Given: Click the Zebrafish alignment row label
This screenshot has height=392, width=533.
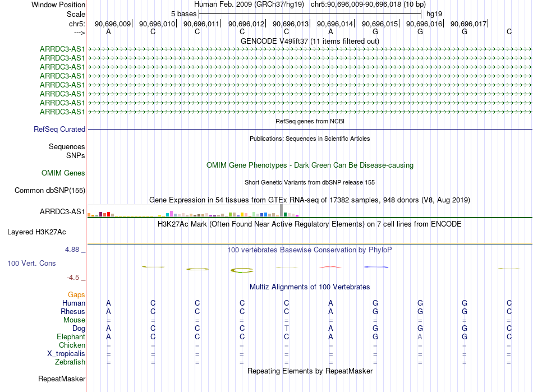Looking at the screenshot, I should (x=70, y=362).
